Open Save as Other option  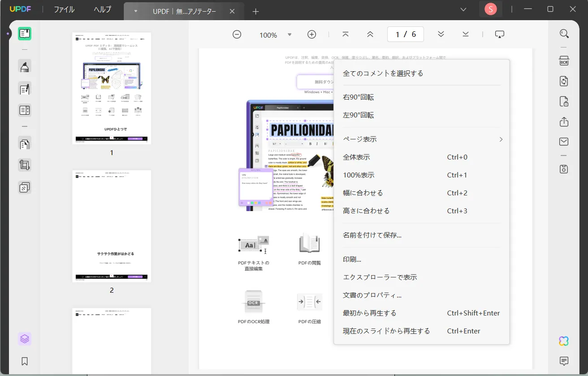(564, 169)
